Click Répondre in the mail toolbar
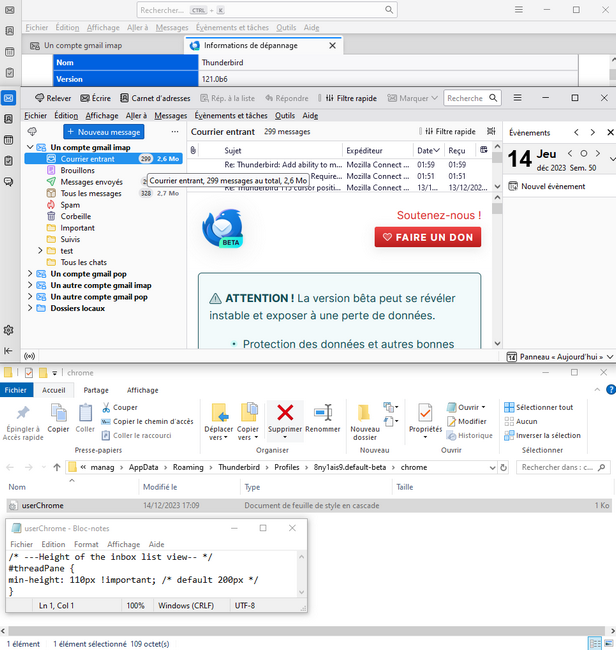The image size is (616, 650). pos(287,98)
